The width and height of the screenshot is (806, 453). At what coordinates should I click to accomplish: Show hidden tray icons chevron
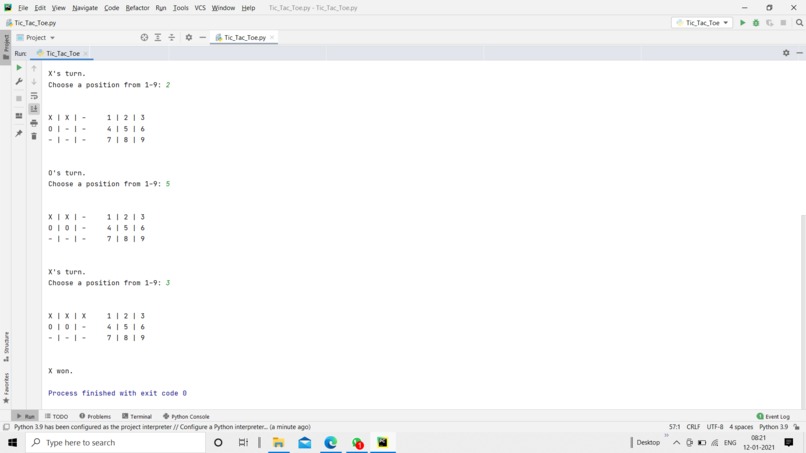click(676, 442)
